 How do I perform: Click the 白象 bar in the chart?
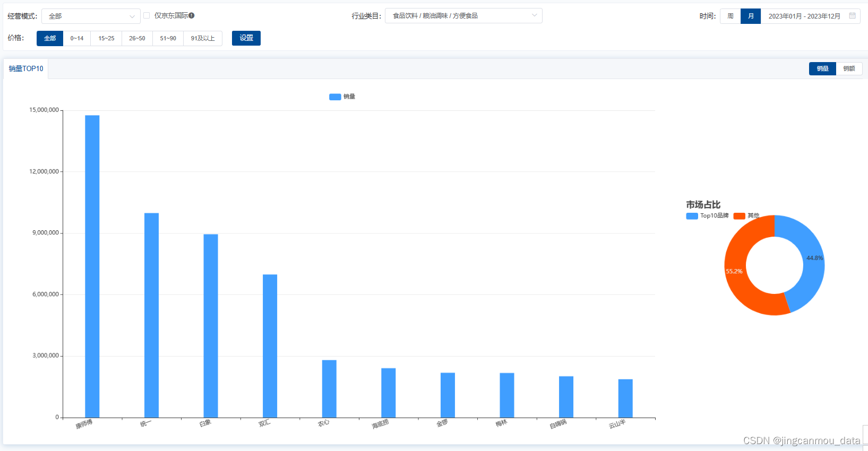coord(211,326)
